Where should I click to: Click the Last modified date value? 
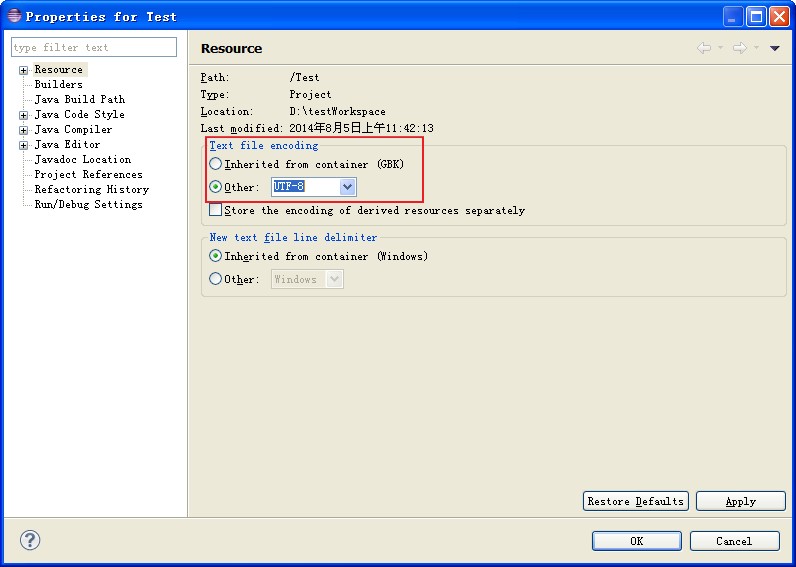click(361, 128)
